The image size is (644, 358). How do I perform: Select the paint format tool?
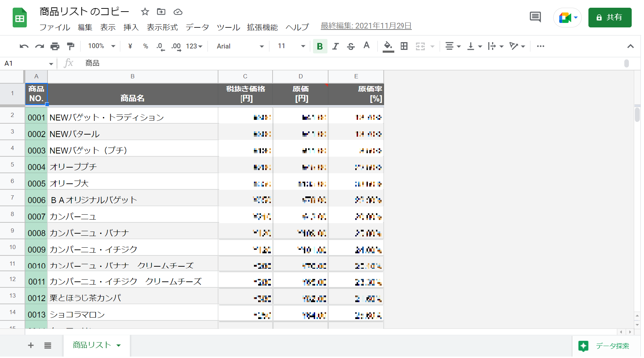(x=71, y=46)
